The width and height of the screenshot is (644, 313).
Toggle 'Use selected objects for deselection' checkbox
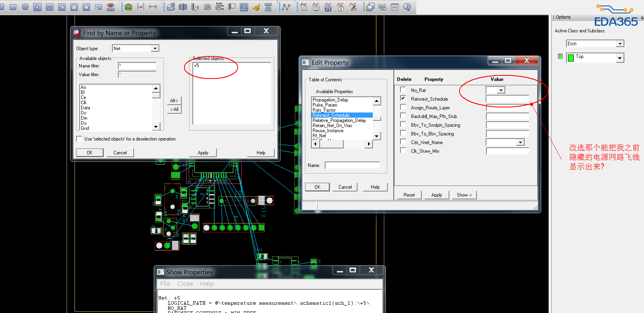[79, 139]
